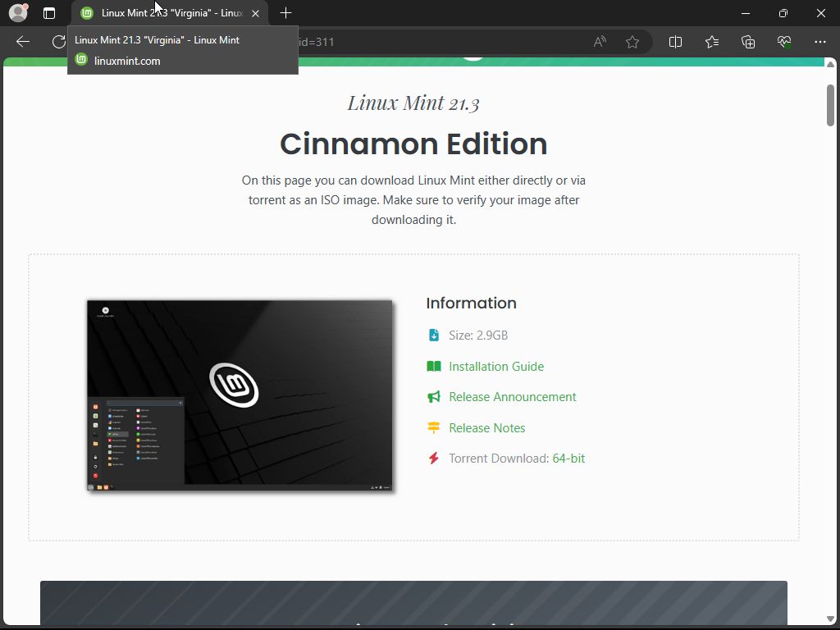Click the browser Back arrow button
The image size is (840, 630).
tap(23, 42)
